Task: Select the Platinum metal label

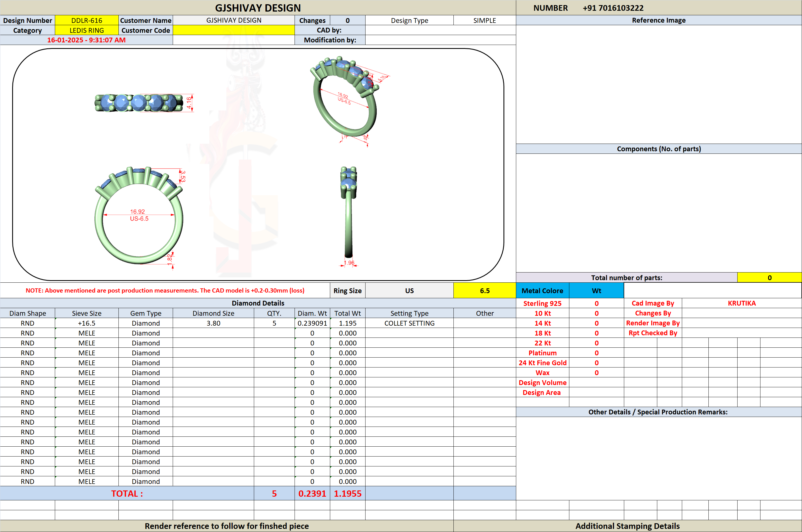Action: point(542,353)
